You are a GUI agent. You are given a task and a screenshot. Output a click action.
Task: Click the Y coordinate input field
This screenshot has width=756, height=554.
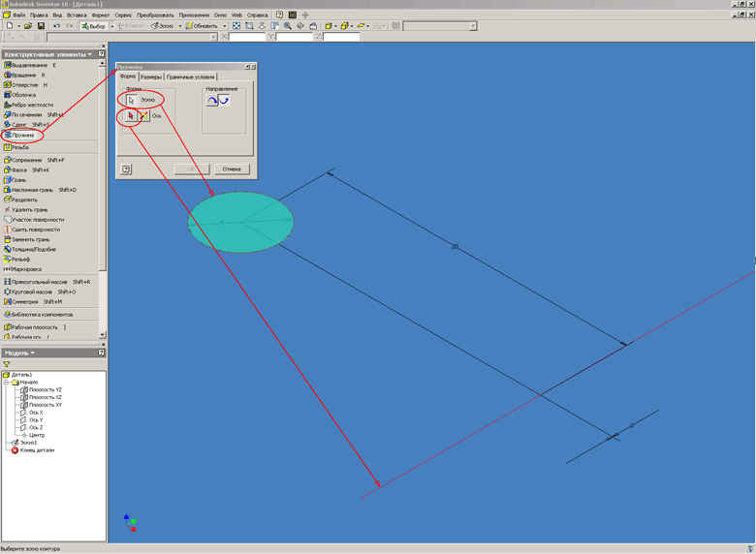[x=294, y=37]
